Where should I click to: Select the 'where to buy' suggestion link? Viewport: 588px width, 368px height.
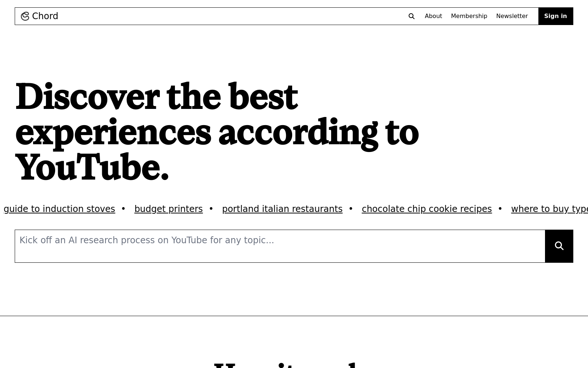tap(549, 209)
